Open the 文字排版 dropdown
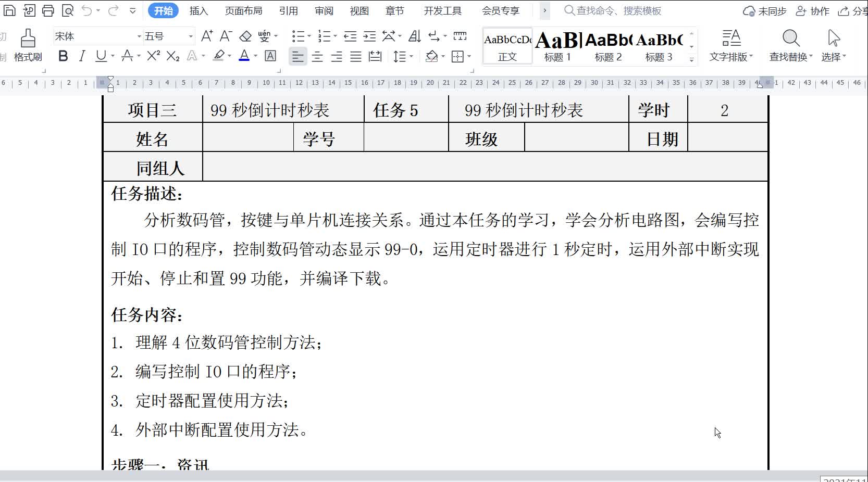The height and width of the screenshot is (482, 868). tap(731, 57)
